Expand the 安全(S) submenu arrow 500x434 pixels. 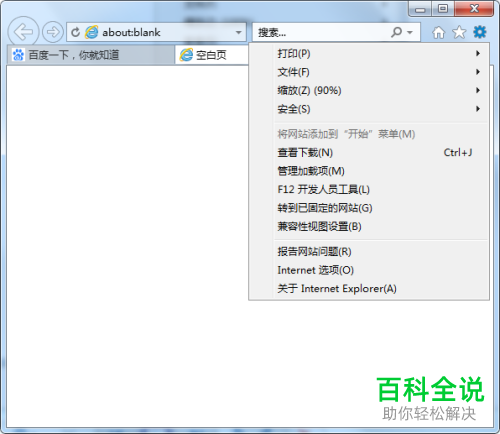pos(478,109)
